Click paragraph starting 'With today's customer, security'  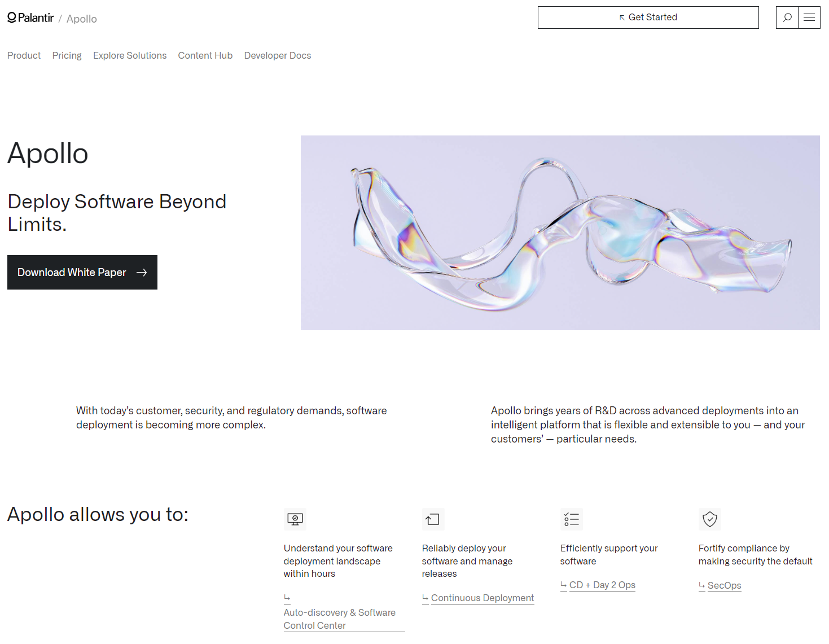click(231, 418)
